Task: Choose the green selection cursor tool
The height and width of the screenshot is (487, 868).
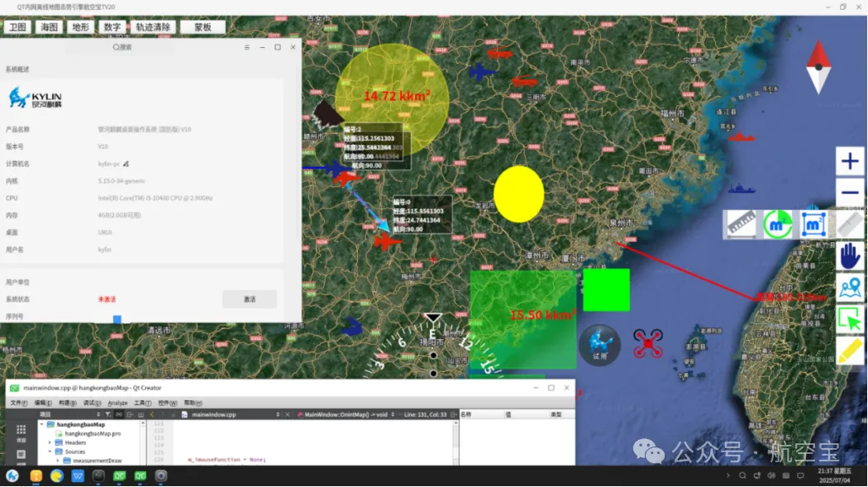Action: point(850,319)
